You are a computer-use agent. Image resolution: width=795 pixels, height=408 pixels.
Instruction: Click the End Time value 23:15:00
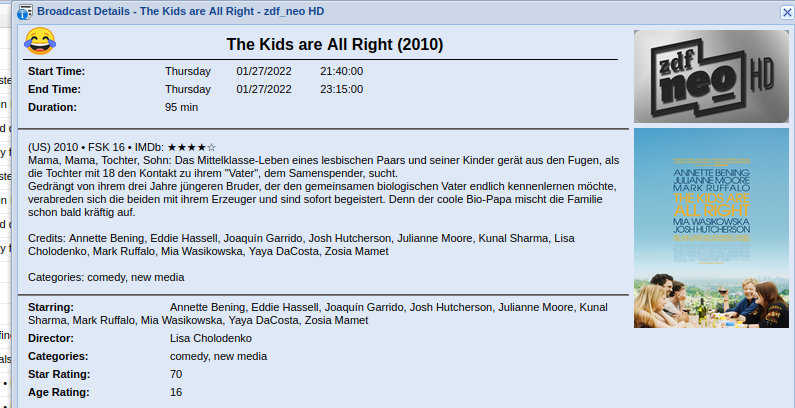[341, 90]
